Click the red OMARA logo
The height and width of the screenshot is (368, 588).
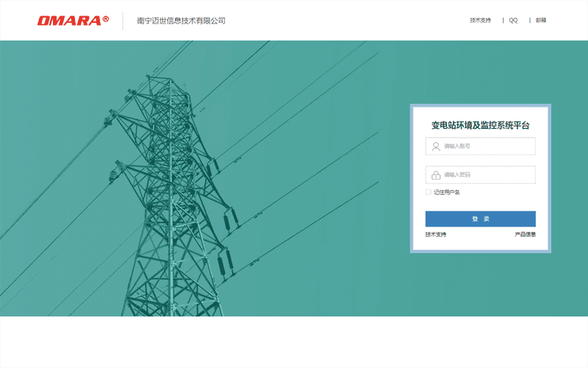click(69, 21)
